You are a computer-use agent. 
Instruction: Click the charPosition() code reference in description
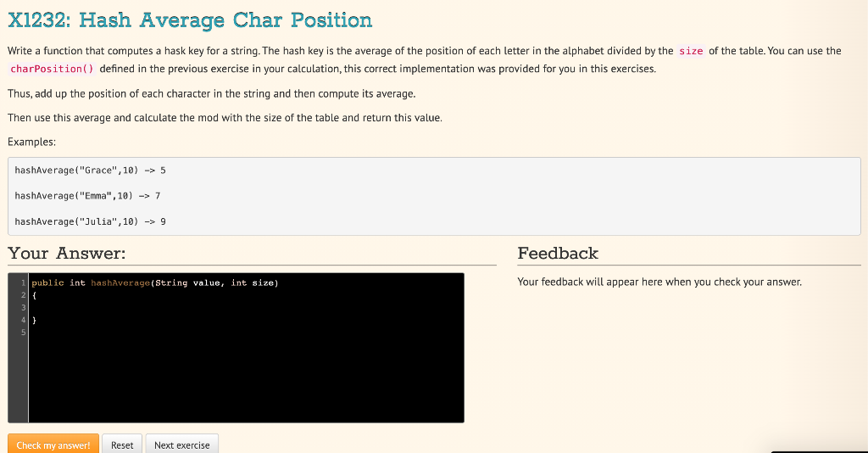[52, 69]
